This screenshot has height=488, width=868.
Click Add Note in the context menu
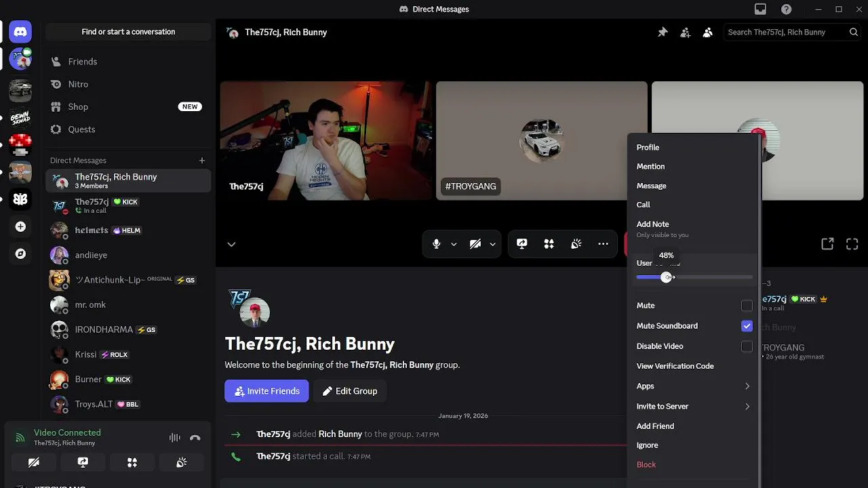tap(693, 228)
